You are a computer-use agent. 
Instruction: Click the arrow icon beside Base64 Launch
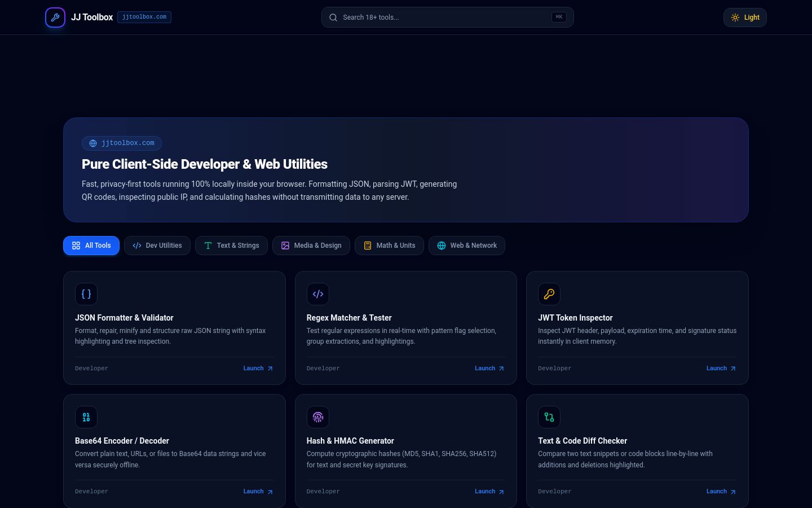(270, 492)
